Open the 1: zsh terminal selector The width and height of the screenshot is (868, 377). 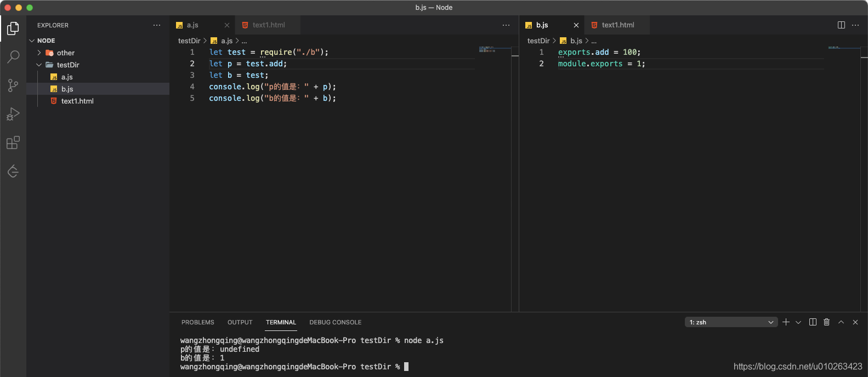pyautogui.click(x=731, y=322)
